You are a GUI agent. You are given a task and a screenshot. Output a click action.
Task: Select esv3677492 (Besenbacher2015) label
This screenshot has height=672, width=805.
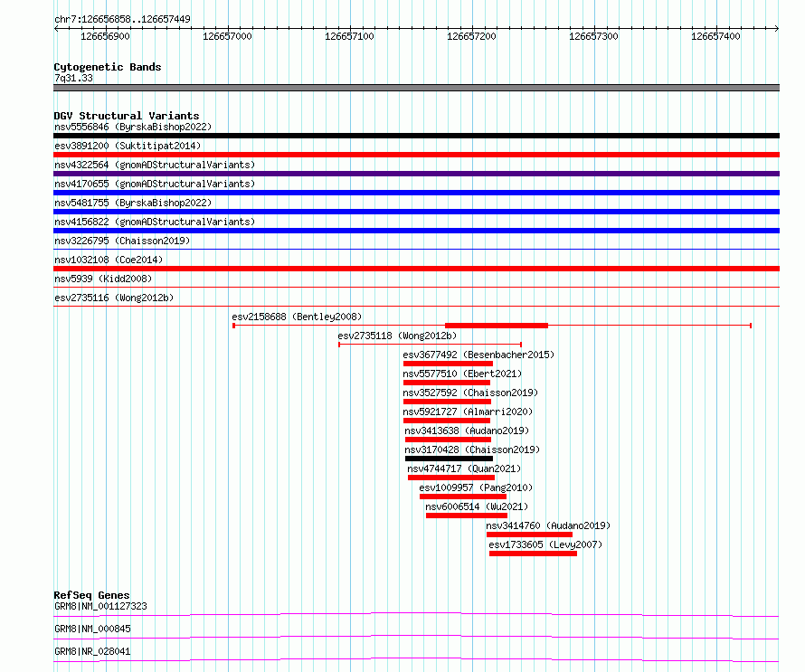[478, 355]
